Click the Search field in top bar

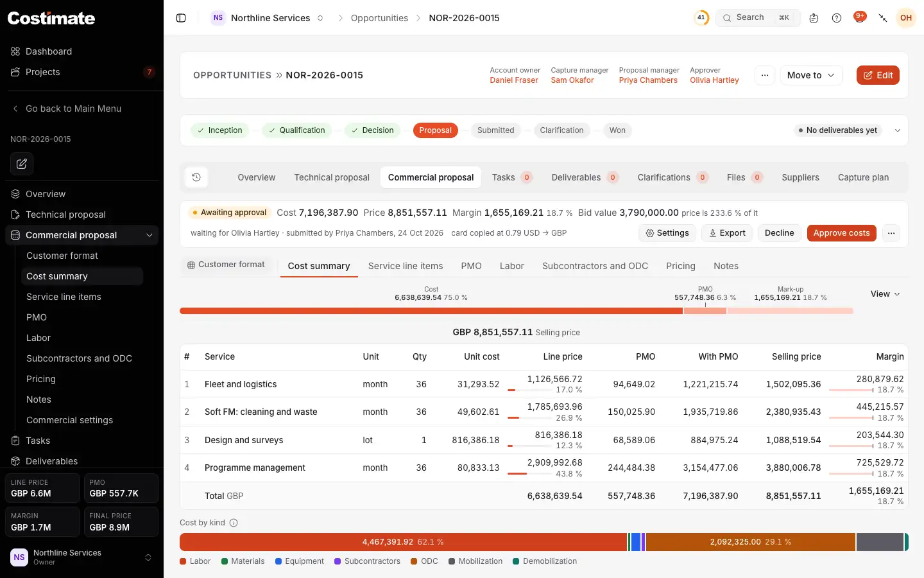coord(758,18)
